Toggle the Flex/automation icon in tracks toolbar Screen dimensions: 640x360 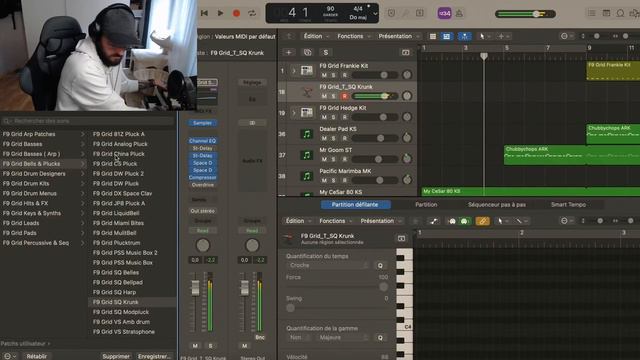point(464,36)
